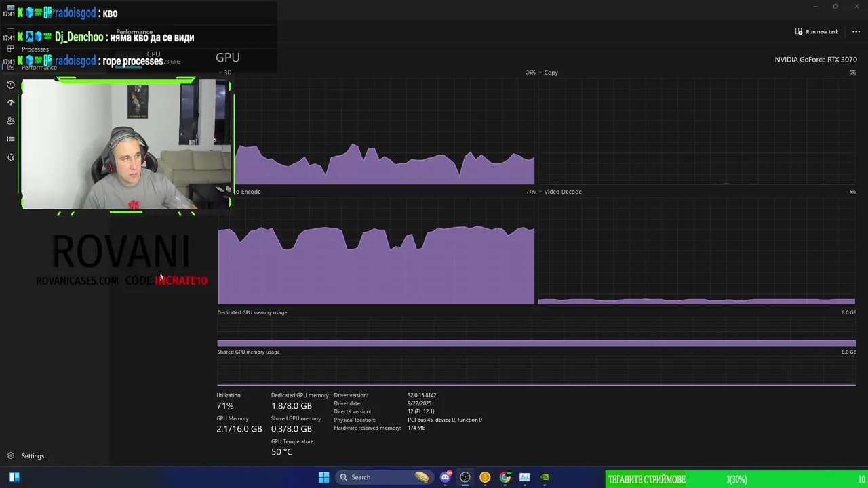The height and width of the screenshot is (488, 868).
Task: Open the three-dot more options menu
Action: [856, 31]
